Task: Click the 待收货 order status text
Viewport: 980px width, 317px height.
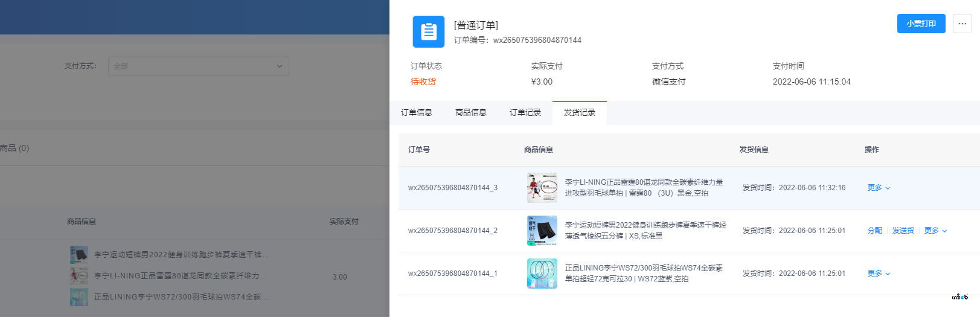Action: [x=423, y=82]
